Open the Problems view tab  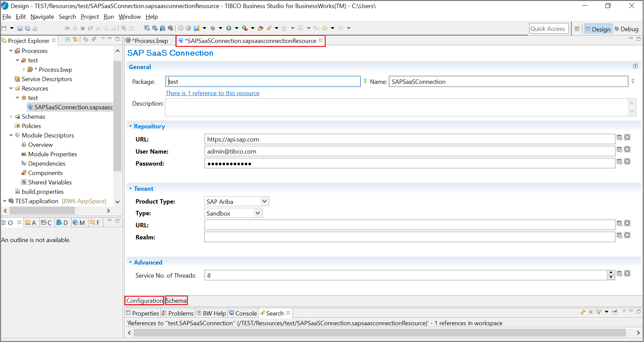(178, 313)
